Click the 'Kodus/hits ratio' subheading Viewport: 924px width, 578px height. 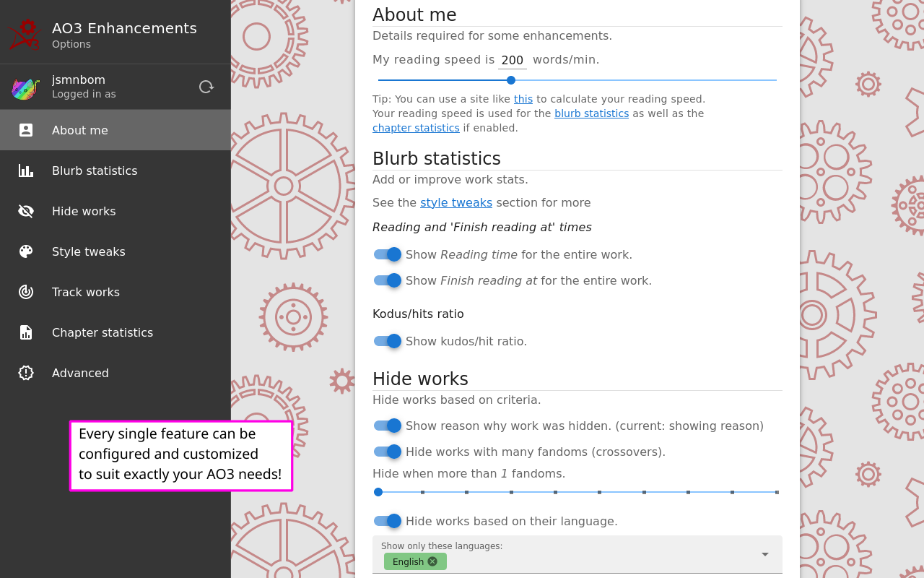(x=418, y=314)
